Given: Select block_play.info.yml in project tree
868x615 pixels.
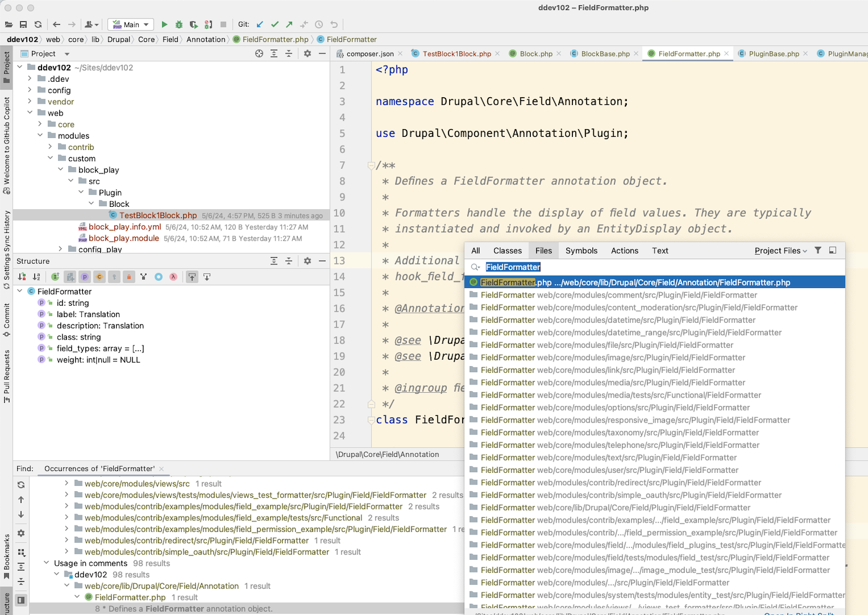Looking at the screenshot, I should coord(125,227).
